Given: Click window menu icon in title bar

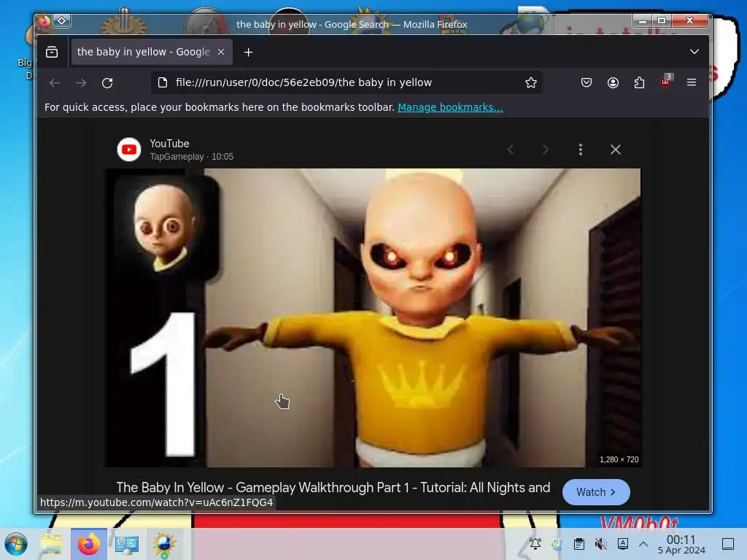Looking at the screenshot, I should pyautogui.click(x=44, y=21).
